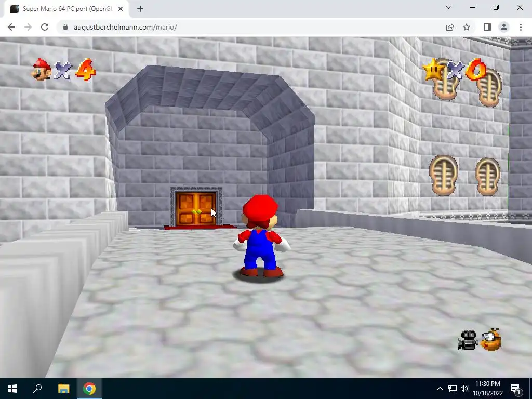The height and width of the screenshot is (399, 532).
Task: Show hidden system tray icons
Action: pos(440,389)
